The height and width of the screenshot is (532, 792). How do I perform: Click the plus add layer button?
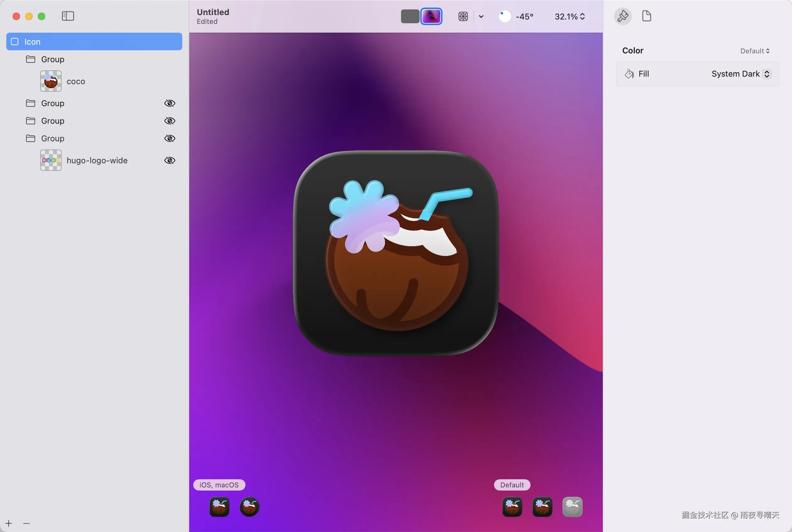tap(9, 524)
